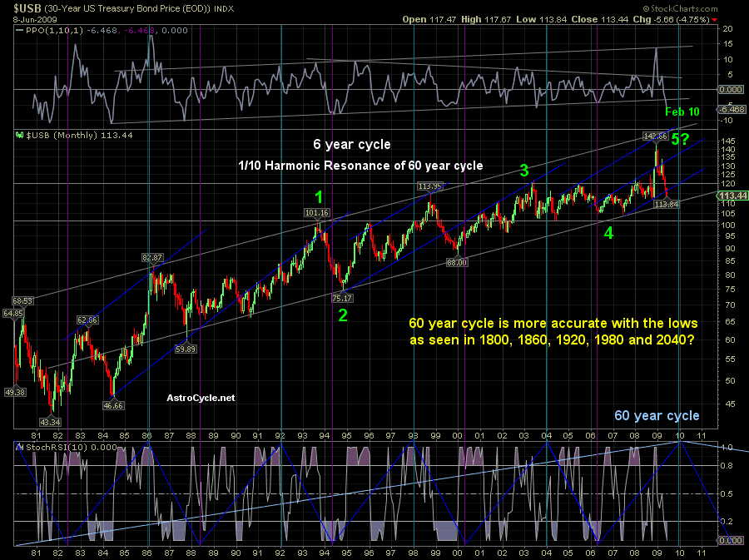Click the '113.44' current price tag on right axis

point(732,196)
